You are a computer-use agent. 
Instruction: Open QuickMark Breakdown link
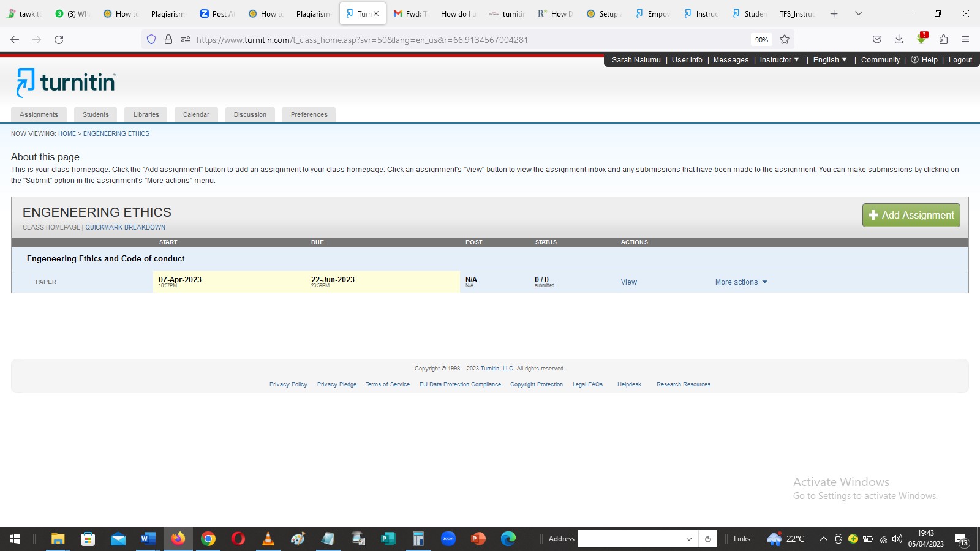pyautogui.click(x=125, y=227)
